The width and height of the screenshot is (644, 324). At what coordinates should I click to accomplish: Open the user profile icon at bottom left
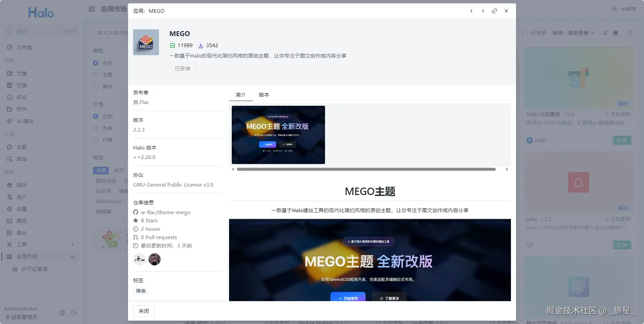click(x=62, y=313)
